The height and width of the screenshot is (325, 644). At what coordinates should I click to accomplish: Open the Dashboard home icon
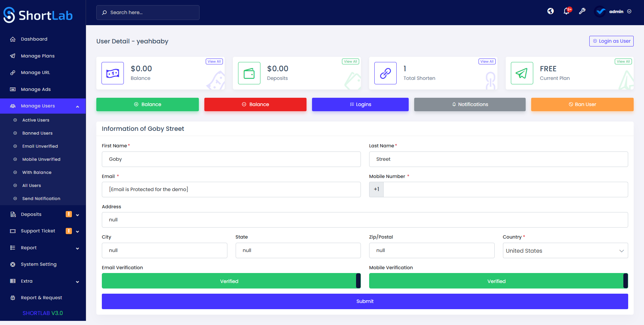13,39
